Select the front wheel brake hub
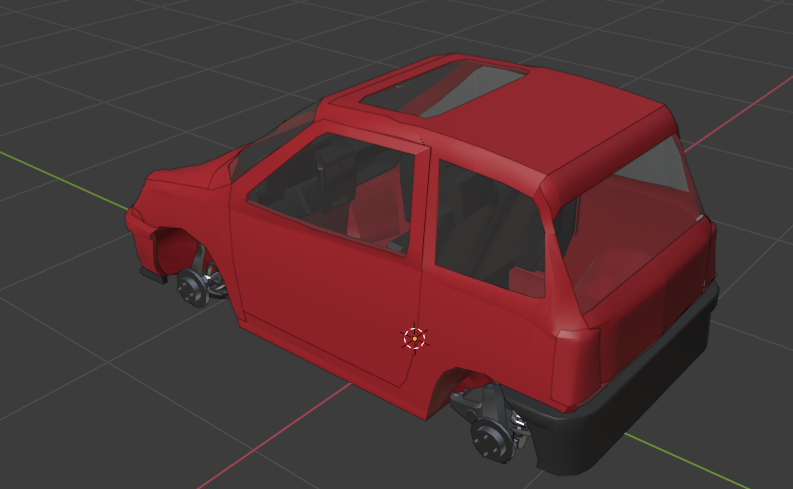The width and height of the screenshot is (793, 489). (x=193, y=288)
